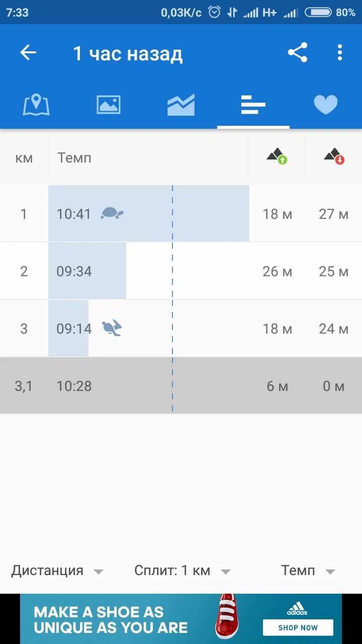Image resolution: width=362 pixels, height=644 pixels.
Task: Open the heart rate tab
Action: click(x=326, y=105)
